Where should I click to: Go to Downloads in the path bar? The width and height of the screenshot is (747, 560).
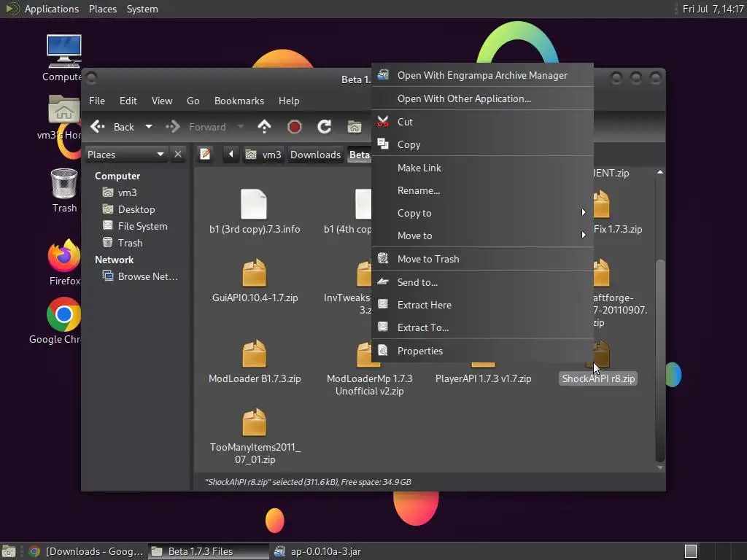tap(315, 155)
